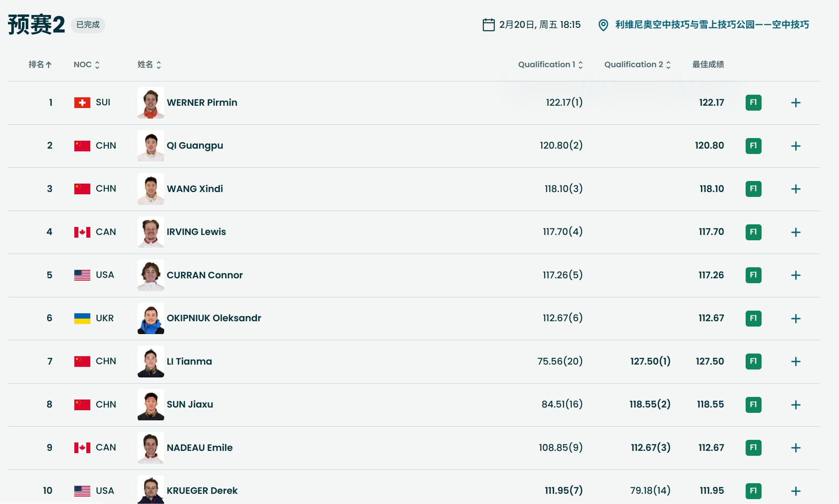Viewport: 839px width, 504px height.
Task: Open CURRAN Connor athlete profile
Action: pyautogui.click(x=204, y=275)
